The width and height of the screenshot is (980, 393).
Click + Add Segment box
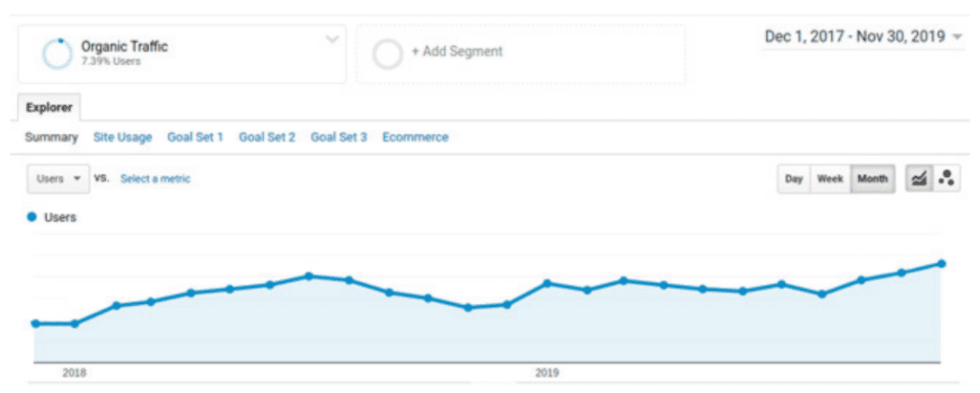pyautogui.click(x=521, y=54)
